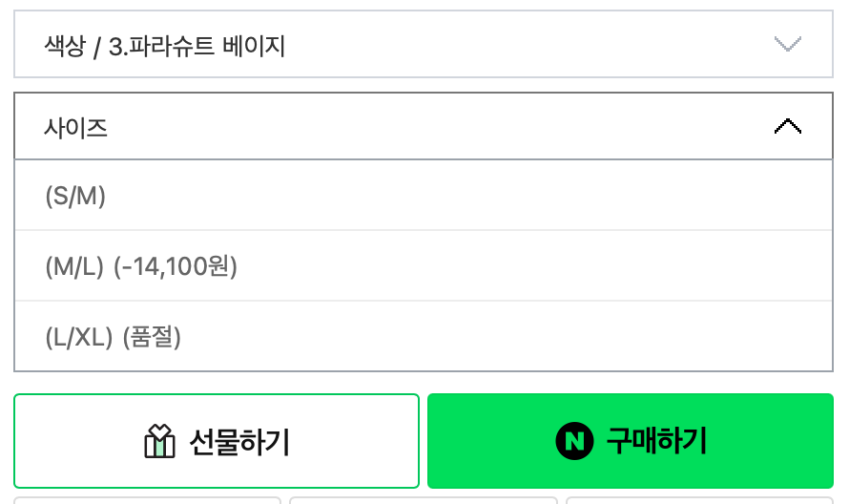Click the (-14,100원) price difference text

pyautogui.click(x=175, y=267)
